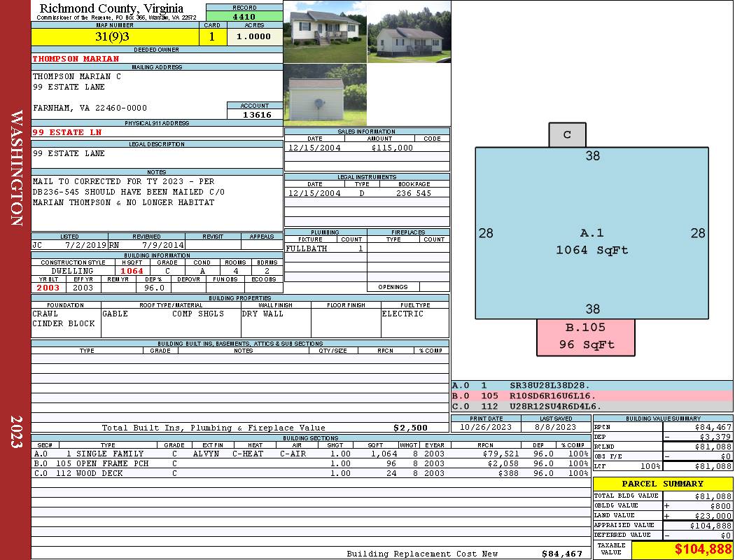Click the gray C deck box in sketch

[567, 135]
